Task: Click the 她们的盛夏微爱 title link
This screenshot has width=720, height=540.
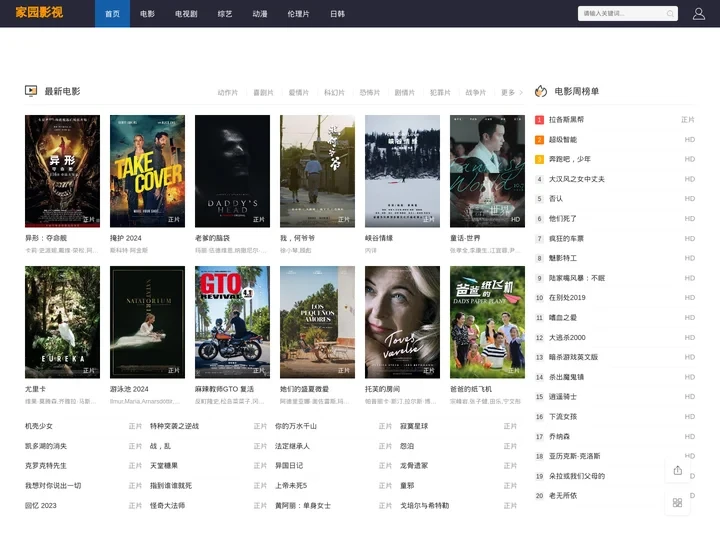Action: click(304, 389)
